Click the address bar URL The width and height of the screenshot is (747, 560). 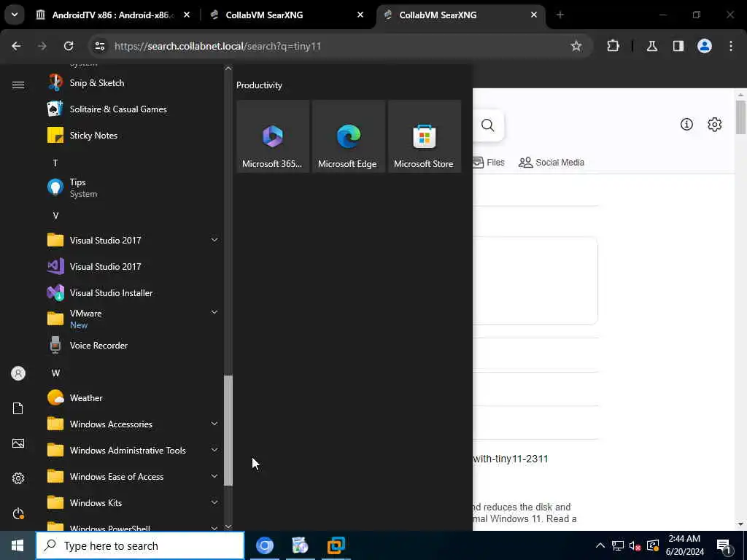coord(217,46)
